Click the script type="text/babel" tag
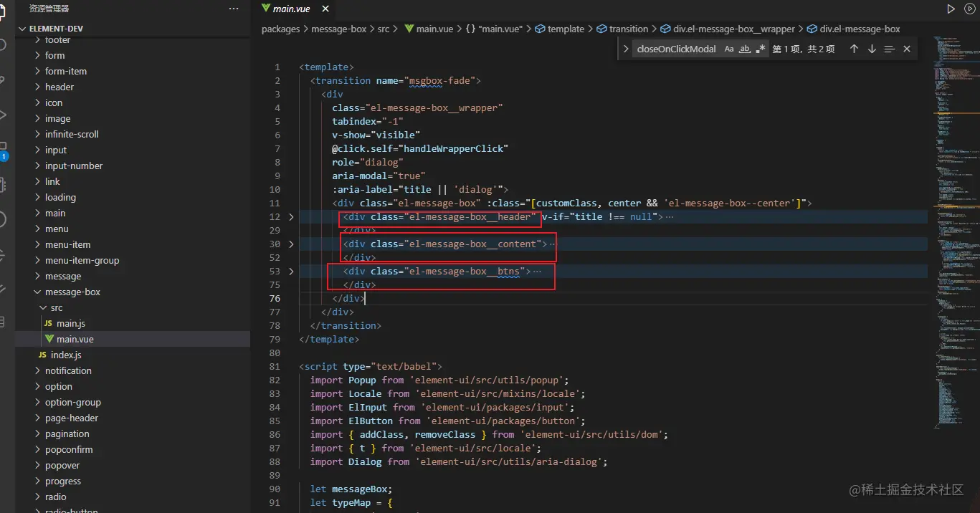The width and height of the screenshot is (980, 513). click(371, 366)
